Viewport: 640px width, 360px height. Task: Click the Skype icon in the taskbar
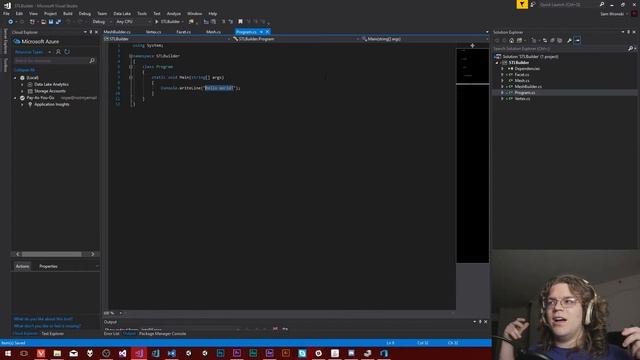pos(302,353)
